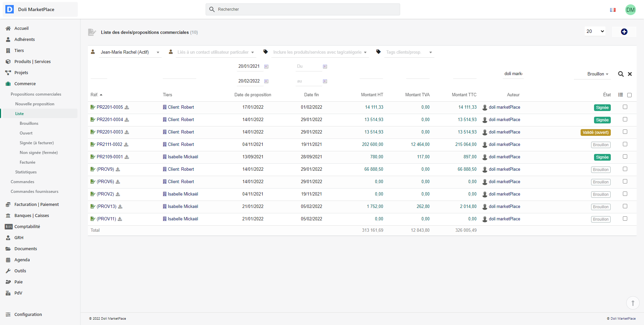The image size is (644, 325).
Task: Download PDF icon next to PR2201-0005
Action: [127, 107]
